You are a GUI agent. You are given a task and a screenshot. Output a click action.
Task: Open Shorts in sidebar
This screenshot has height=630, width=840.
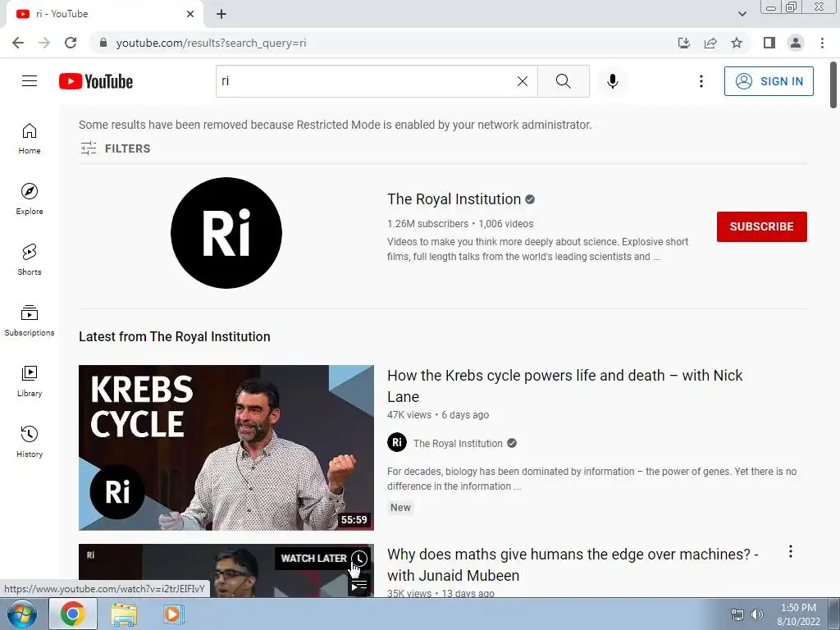(30, 260)
